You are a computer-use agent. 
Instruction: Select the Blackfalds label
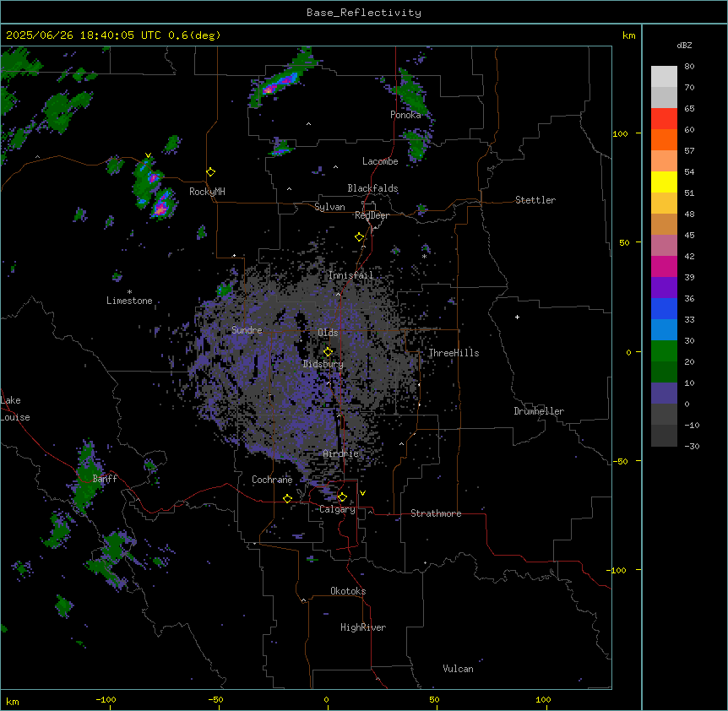[x=372, y=188]
